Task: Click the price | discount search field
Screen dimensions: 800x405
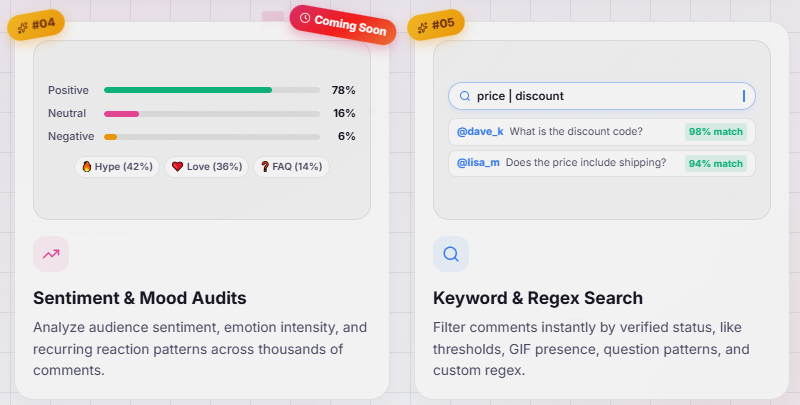Action: pos(602,96)
